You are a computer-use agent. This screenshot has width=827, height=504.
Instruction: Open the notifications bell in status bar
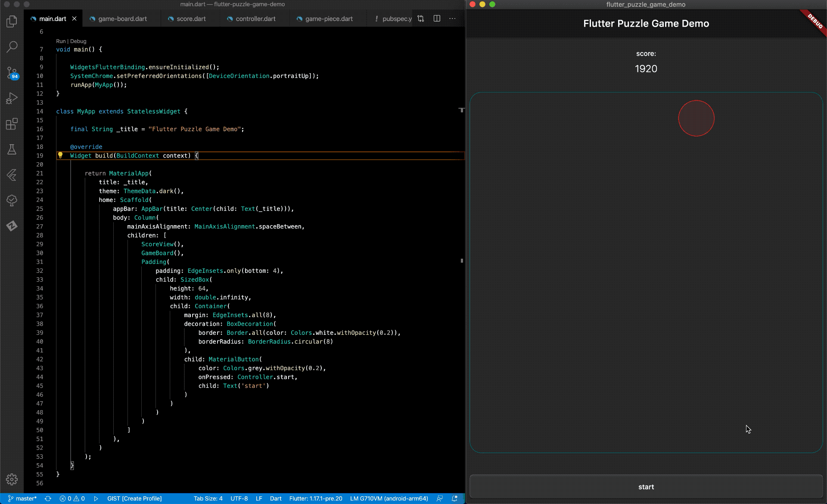pos(454,498)
